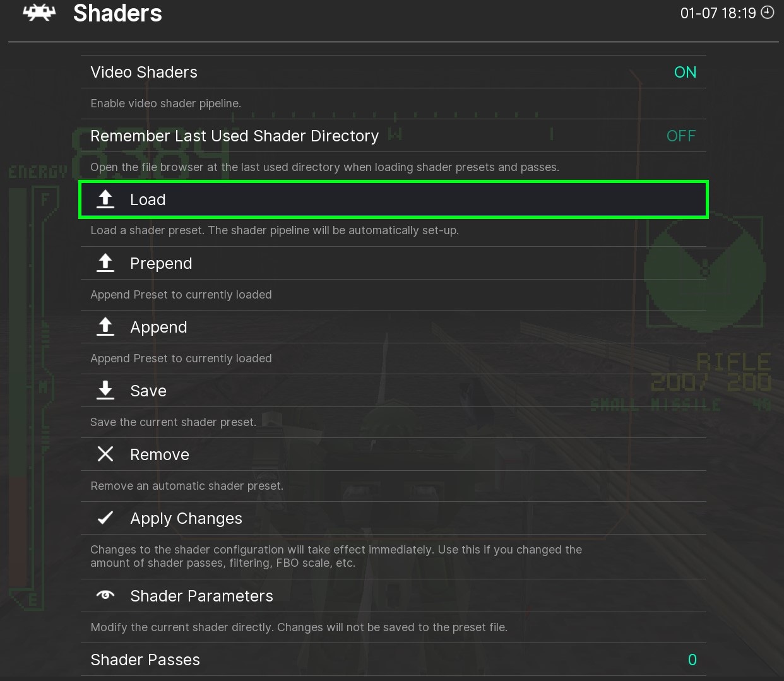The image size is (784, 681).
Task: Open the Append preset submenu
Action: [158, 327]
